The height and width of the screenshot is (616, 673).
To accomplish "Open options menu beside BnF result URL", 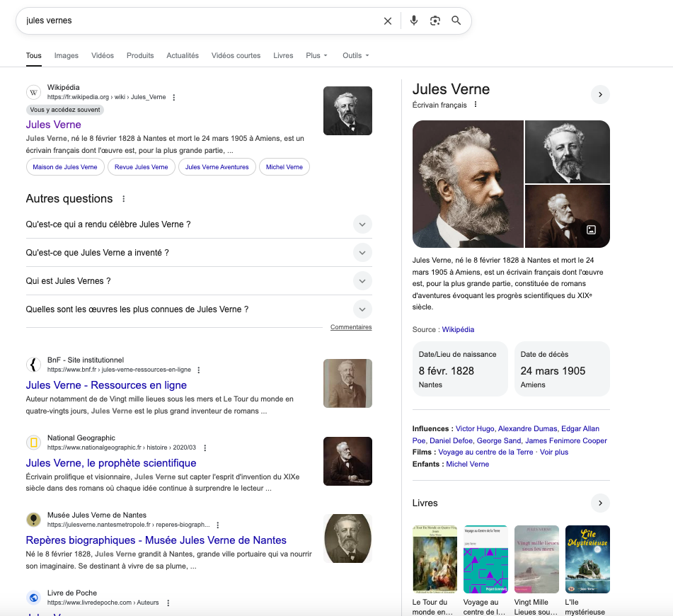I will (199, 370).
